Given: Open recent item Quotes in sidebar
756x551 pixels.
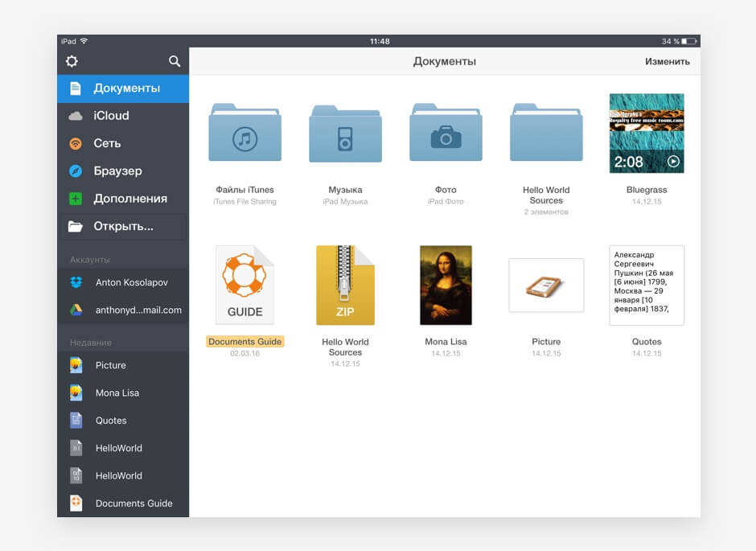Looking at the screenshot, I should (x=111, y=421).
